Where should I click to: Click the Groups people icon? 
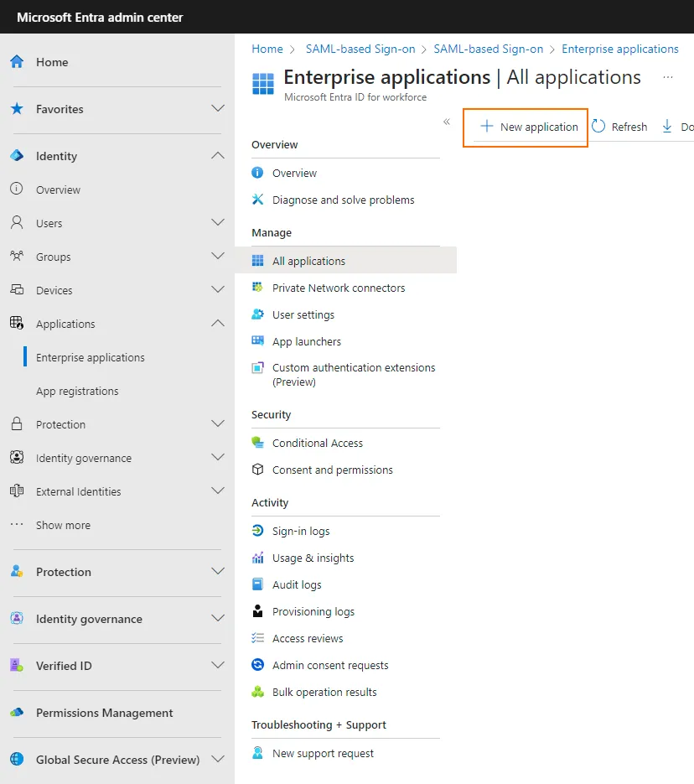click(x=17, y=256)
